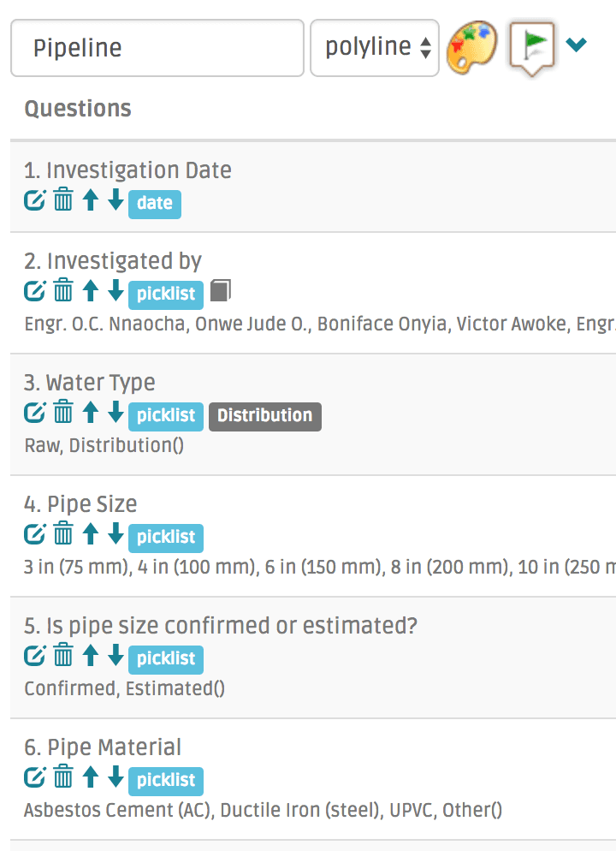Delete the Pipe Material question
Viewport: 616px width, 851px height.
point(63,778)
